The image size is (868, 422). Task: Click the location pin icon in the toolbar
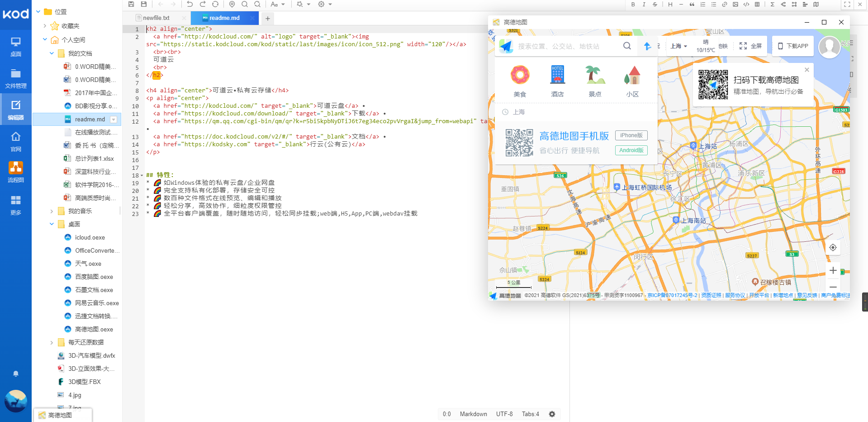point(232,4)
